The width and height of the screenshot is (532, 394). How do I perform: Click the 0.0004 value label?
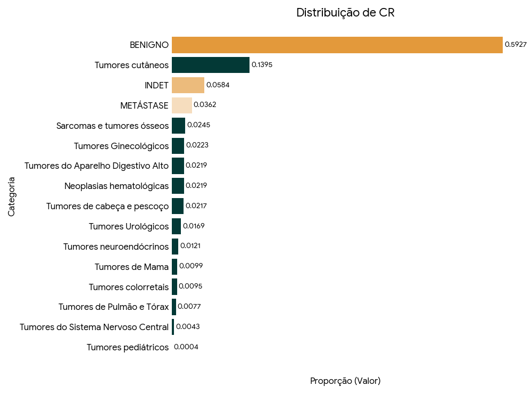(186, 347)
